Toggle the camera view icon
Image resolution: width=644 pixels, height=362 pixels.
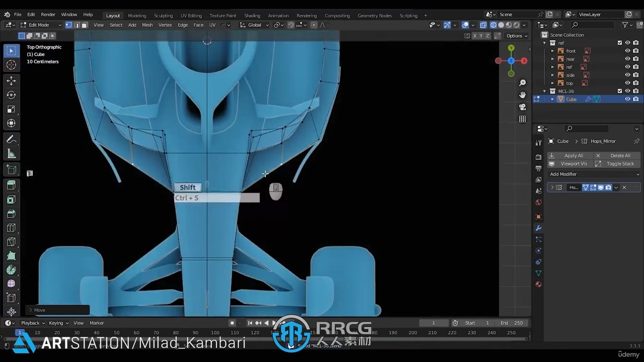[x=522, y=107]
